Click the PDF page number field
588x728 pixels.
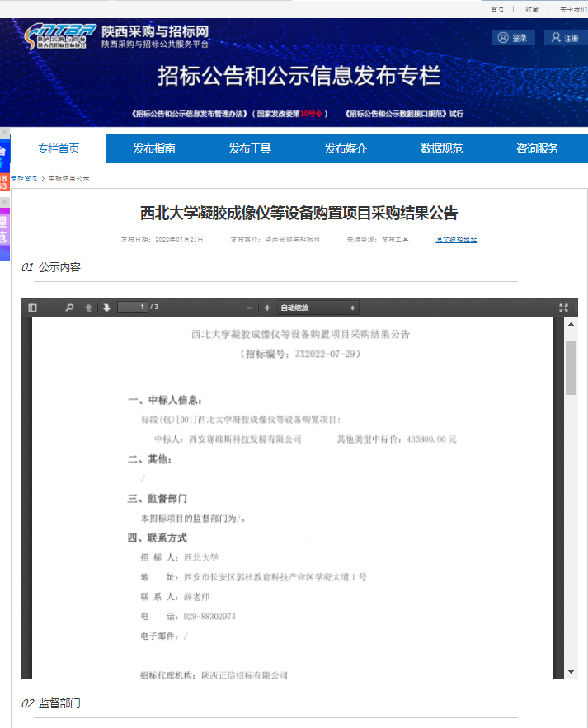132,308
